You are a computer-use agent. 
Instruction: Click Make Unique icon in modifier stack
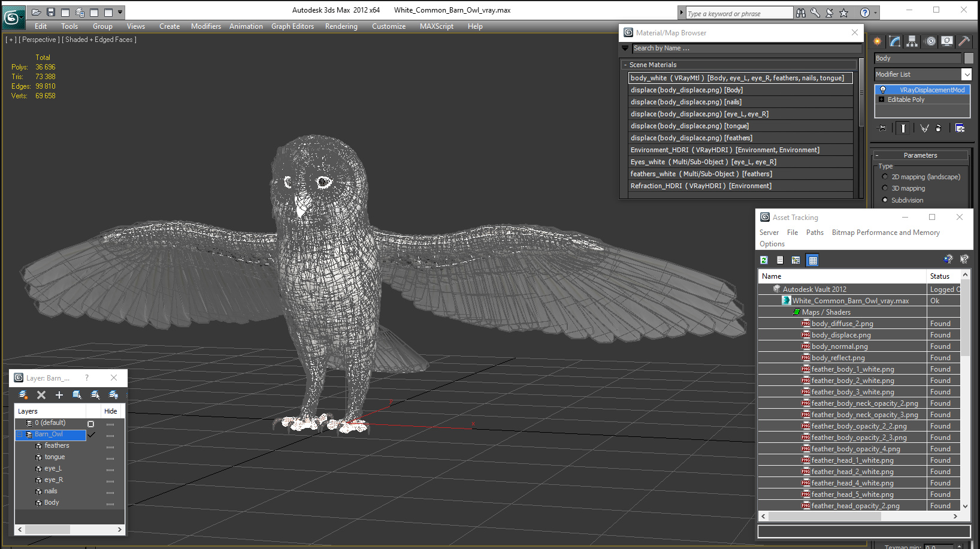(924, 128)
